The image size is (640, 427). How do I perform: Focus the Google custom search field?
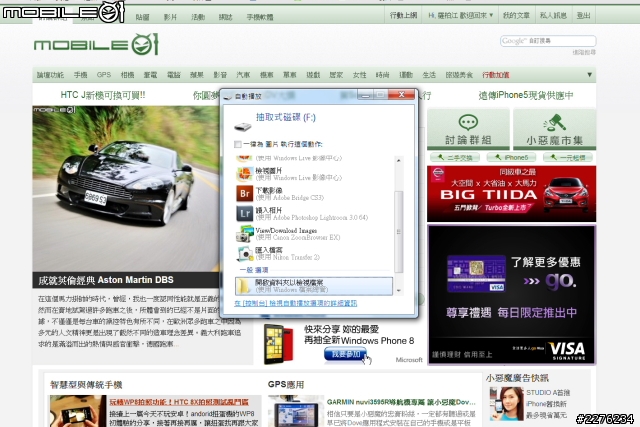point(548,41)
